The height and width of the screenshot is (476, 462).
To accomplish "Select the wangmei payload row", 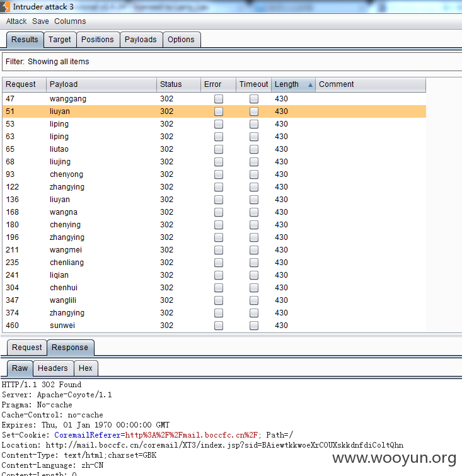I will point(214,250).
